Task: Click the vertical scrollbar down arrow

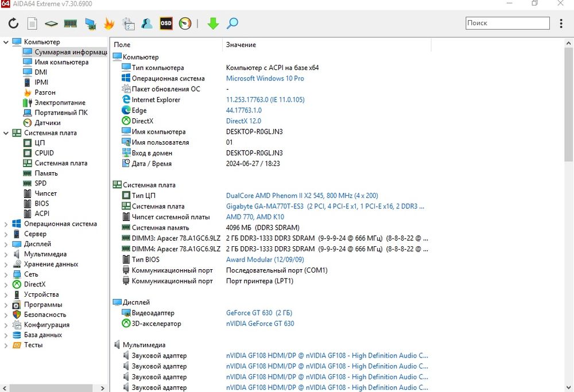Action: (568, 387)
